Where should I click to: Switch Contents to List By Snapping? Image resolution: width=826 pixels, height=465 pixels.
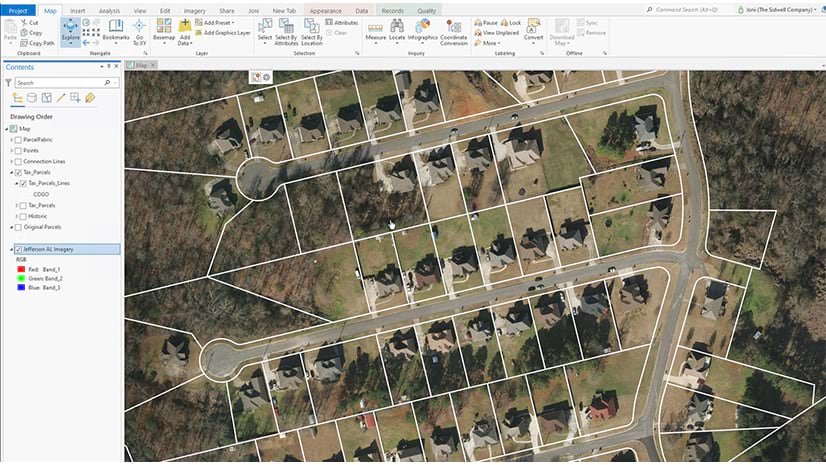[75, 98]
